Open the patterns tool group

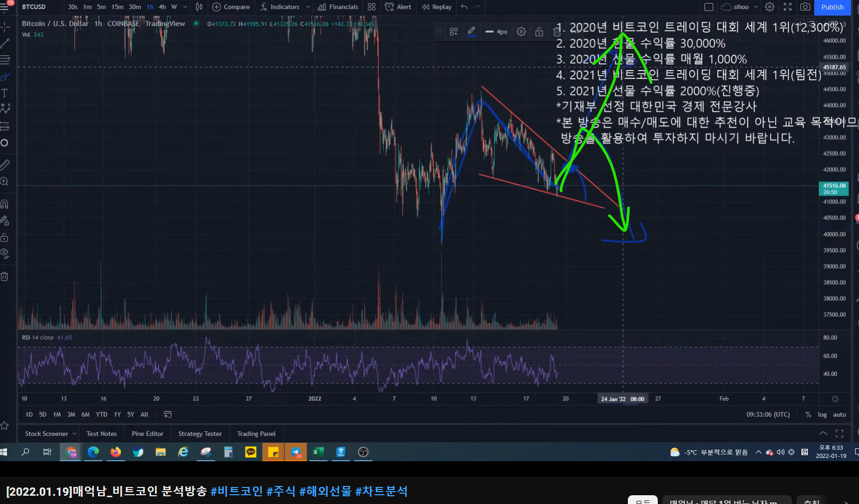click(x=5, y=109)
